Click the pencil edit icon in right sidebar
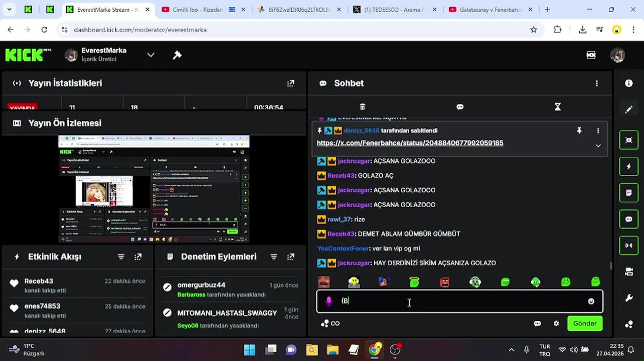Viewport: 644px width, 361px height. [x=628, y=109]
